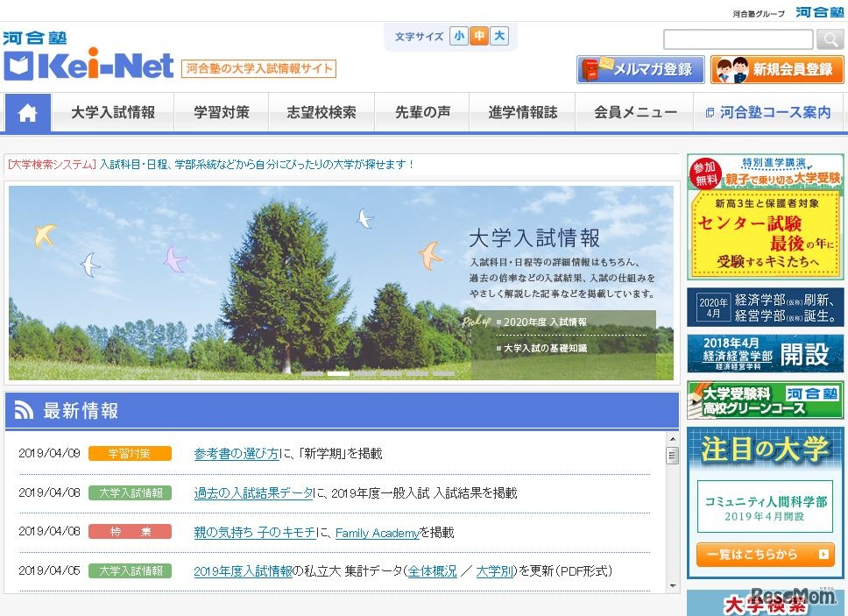
Task: Open the 志望校検索 tab
Action: tap(323, 112)
